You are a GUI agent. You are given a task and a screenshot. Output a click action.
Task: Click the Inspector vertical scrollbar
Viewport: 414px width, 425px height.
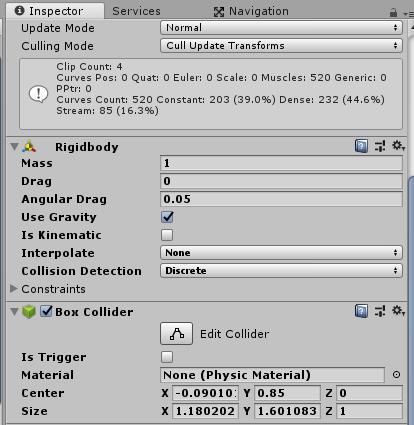tap(411, 300)
